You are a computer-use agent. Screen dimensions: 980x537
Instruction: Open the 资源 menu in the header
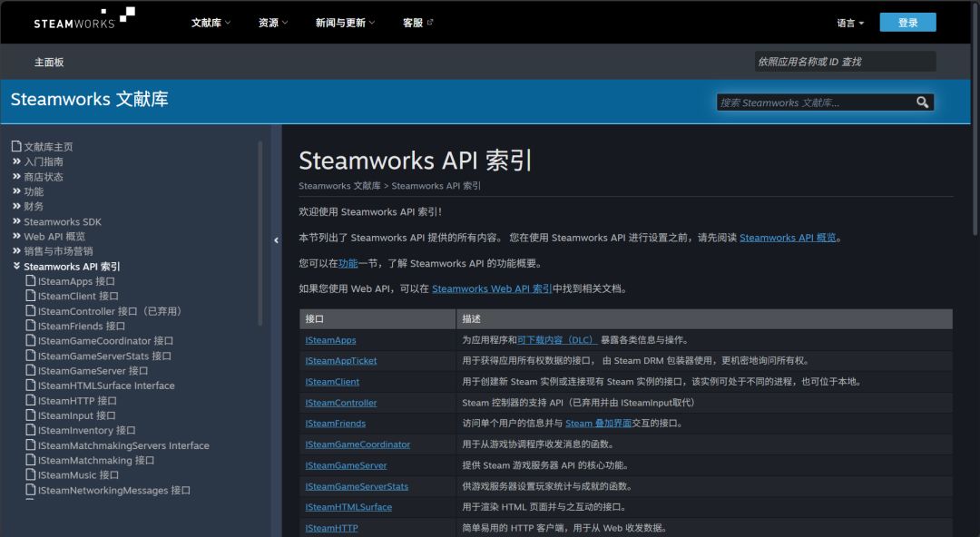[x=273, y=23]
